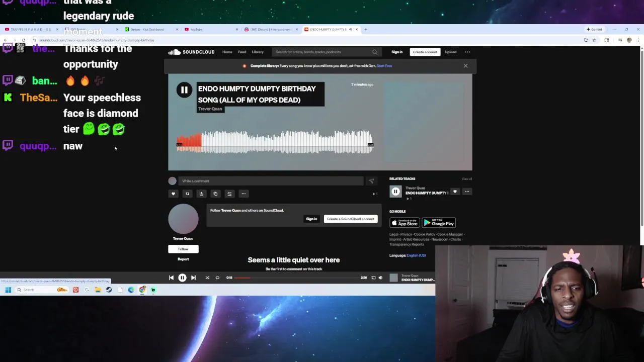Skip to previous track in the bottom player
Screen dimensions: 644x362
pos(171,278)
